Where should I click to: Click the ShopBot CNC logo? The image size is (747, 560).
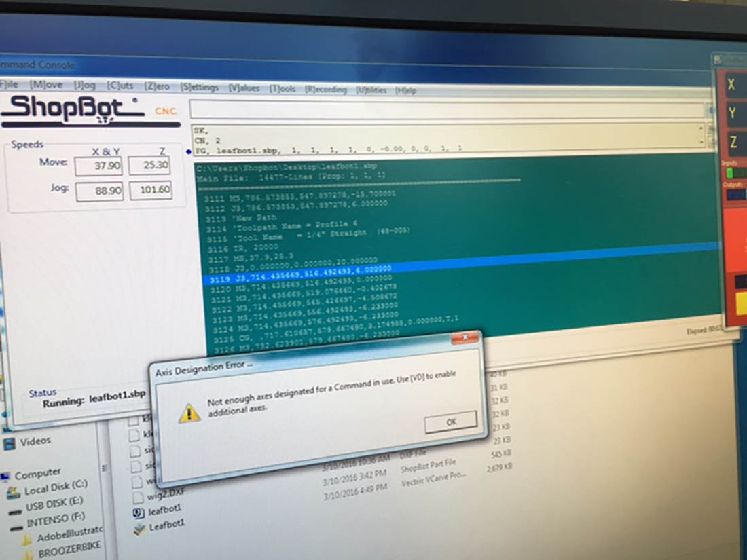click(x=90, y=110)
